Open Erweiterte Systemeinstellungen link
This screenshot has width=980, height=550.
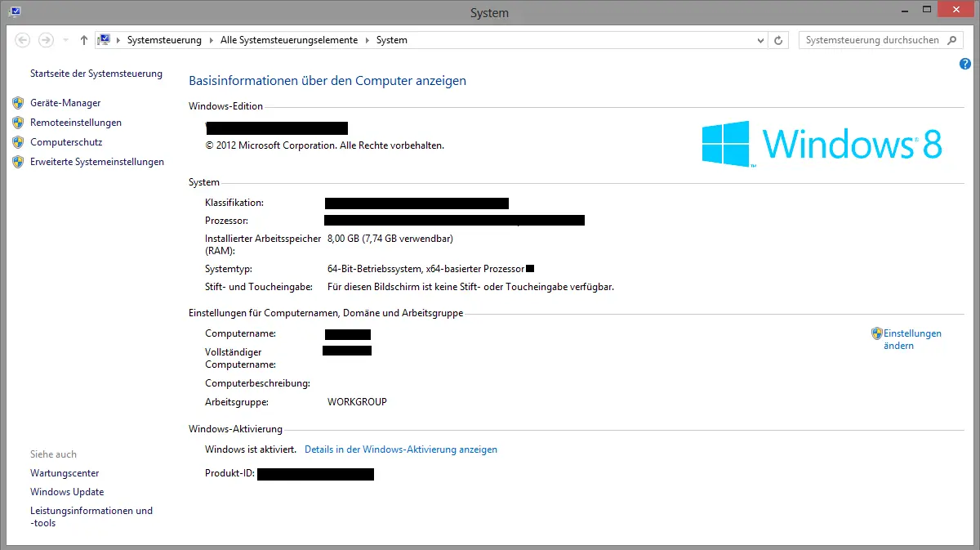(x=97, y=162)
